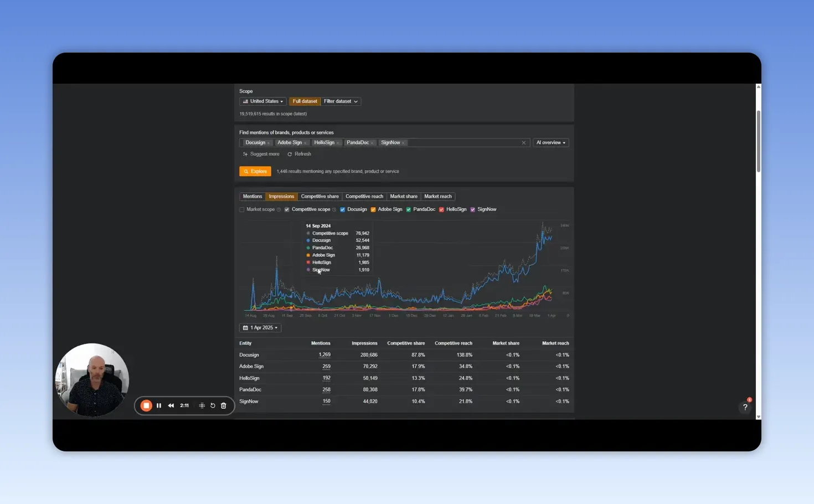This screenshot has width=814, height=504.
Task: Click Suggest more
Action: (x=261, y=155)
